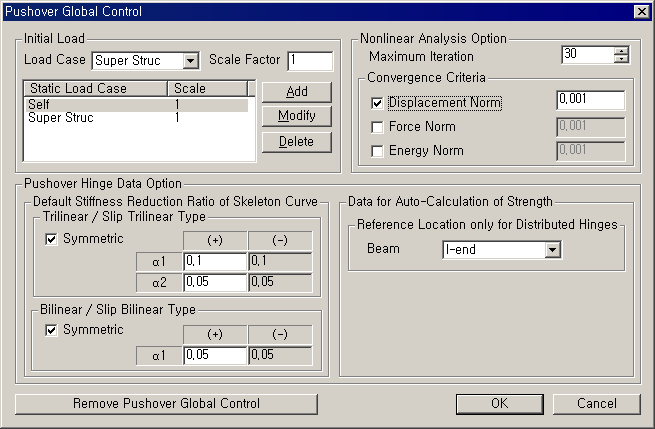Toggle the Displacement Norm checkbox

[377, 103]
